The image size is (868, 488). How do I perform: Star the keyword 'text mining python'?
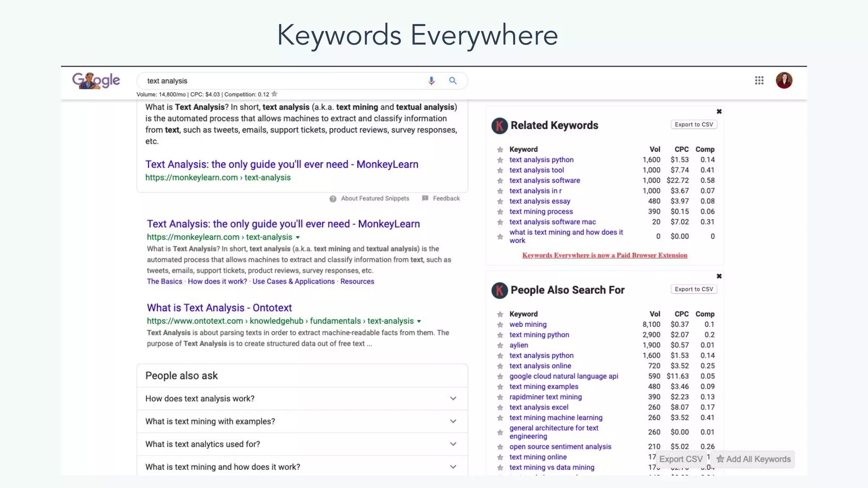click(500, 335)
